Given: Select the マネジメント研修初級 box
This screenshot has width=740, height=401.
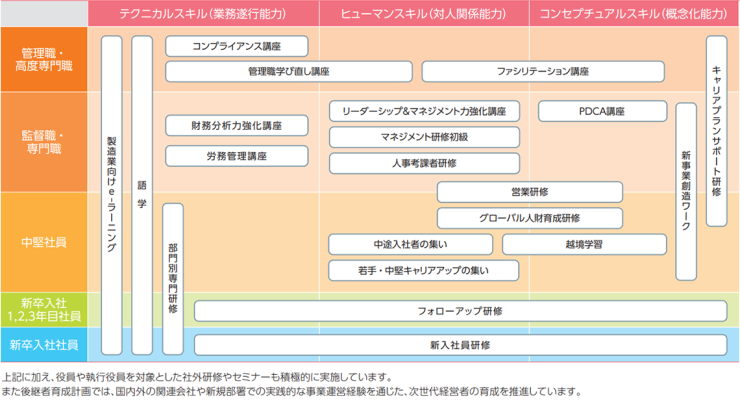Looking at the screenshot, I should coord(424,137).
